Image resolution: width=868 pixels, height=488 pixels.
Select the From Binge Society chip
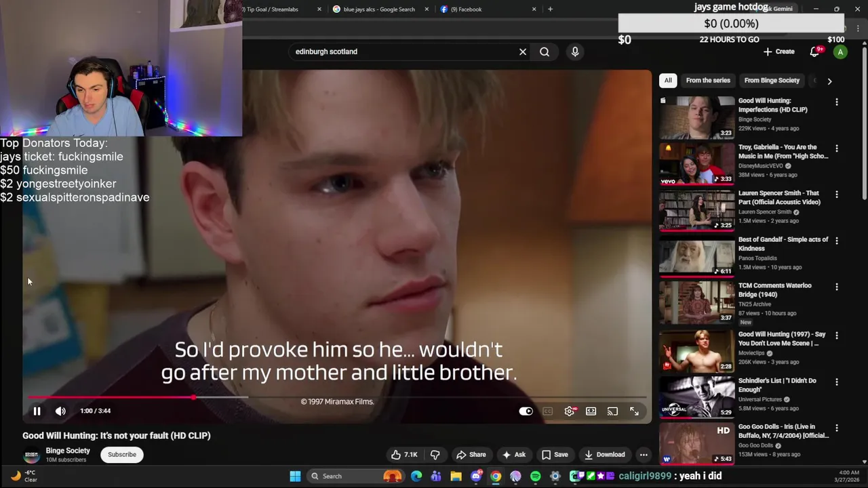pos(772,80)
